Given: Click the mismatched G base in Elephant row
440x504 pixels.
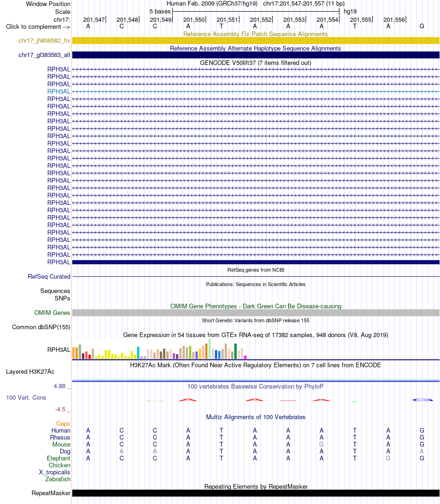Looking at the screenshot, I should click(388, 459).
